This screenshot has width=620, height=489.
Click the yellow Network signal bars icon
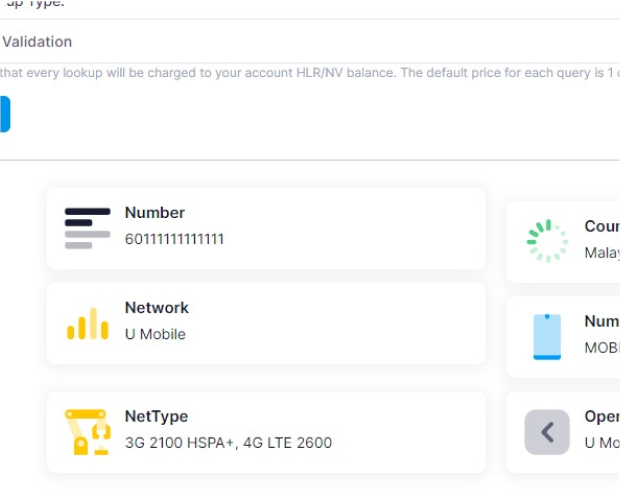87,324
